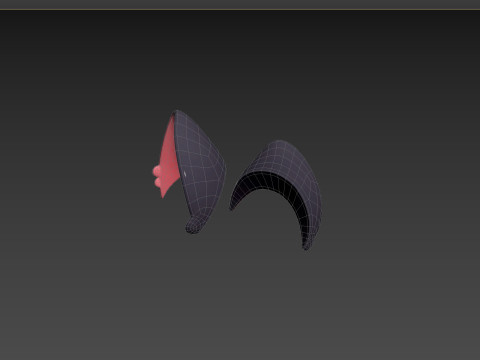Select the rounded base nub of left ear
480x360 pixels.
coord(194,225)
